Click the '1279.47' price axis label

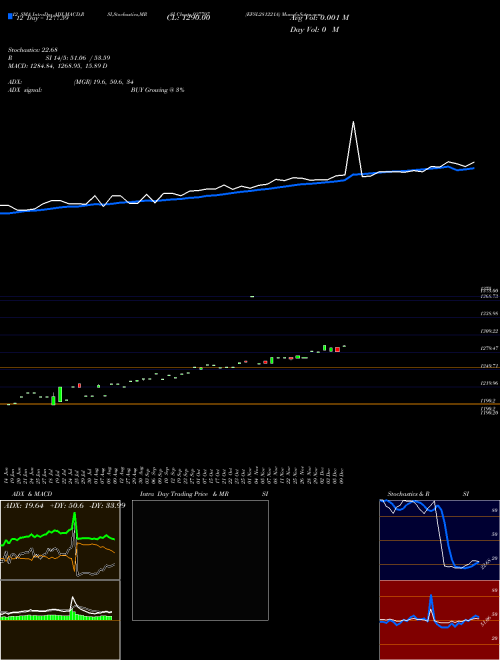click(489, 348)
